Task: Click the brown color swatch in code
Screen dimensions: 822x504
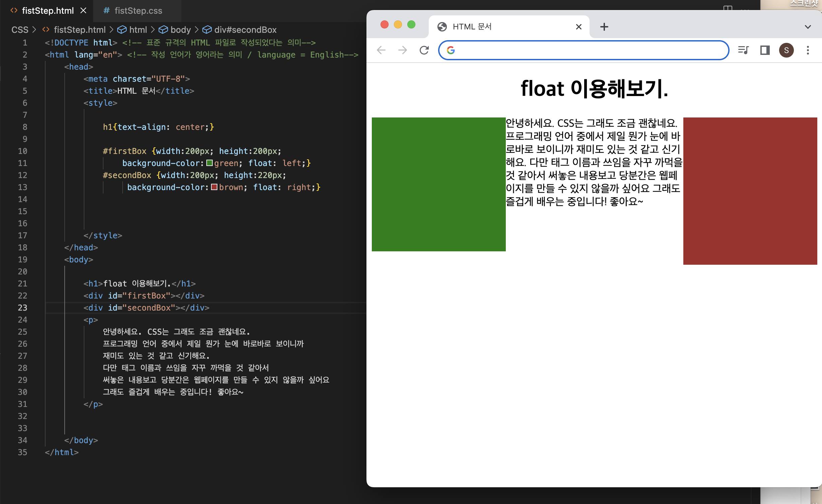Action: 214,187
